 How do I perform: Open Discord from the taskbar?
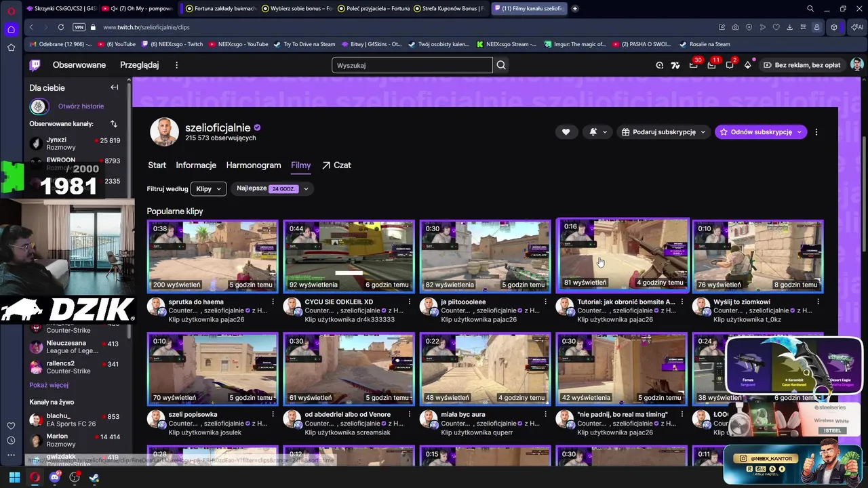click(55, 477)
